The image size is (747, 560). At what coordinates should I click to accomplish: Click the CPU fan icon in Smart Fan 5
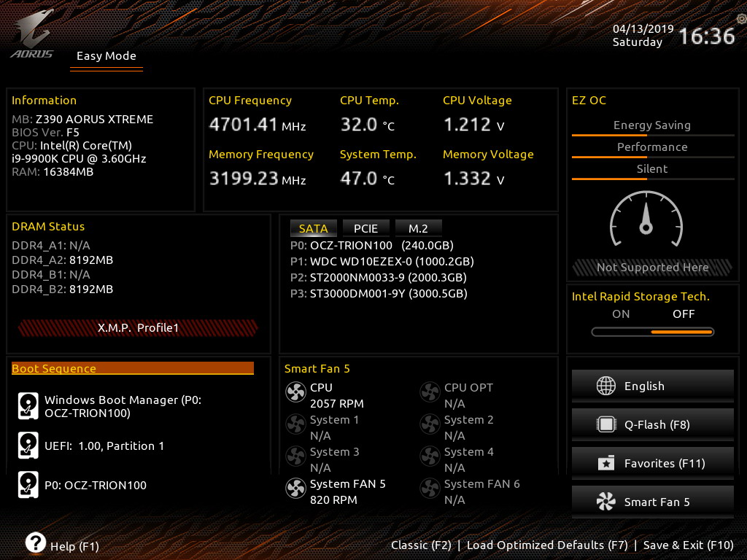[x=295, y=392]
